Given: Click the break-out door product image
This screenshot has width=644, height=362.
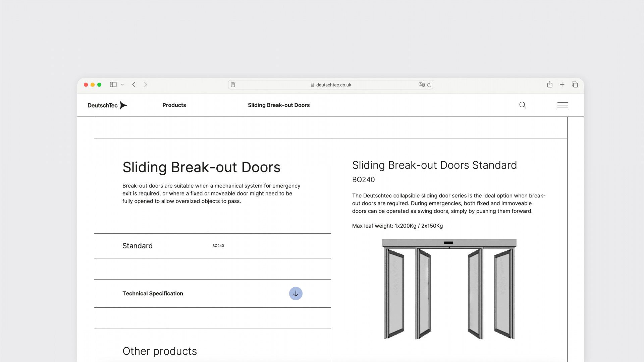Looking at the screenshot, I should [449, 289].
